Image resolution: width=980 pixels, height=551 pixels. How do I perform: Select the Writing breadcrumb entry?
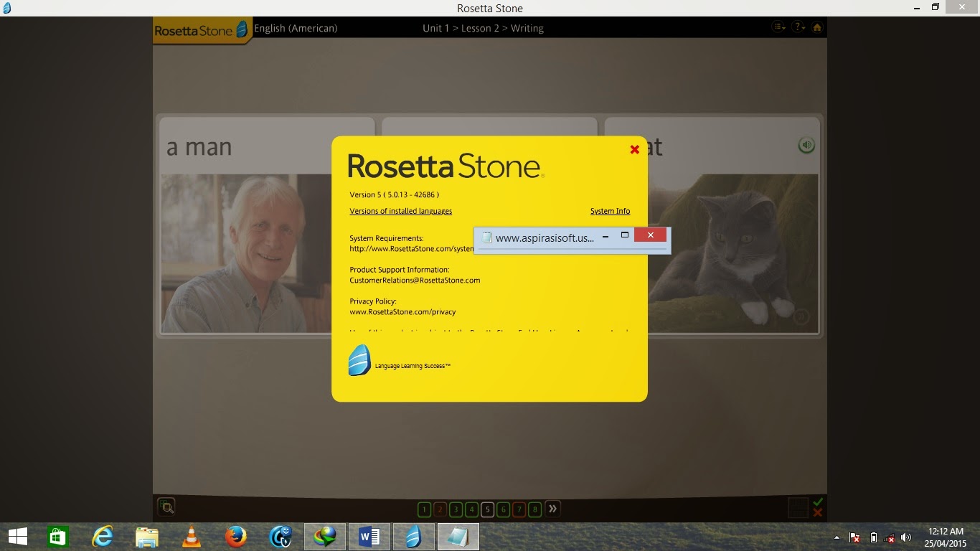[x=529, y=28]
